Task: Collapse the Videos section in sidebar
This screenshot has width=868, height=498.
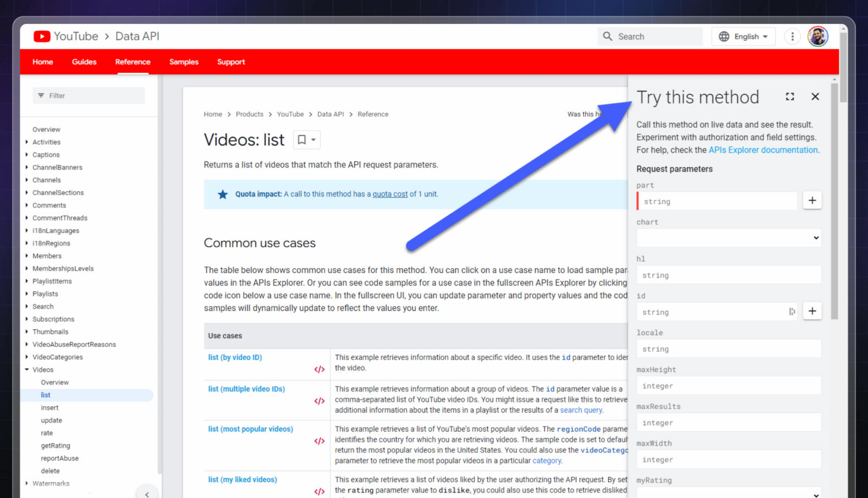Action: click(27, 369)
